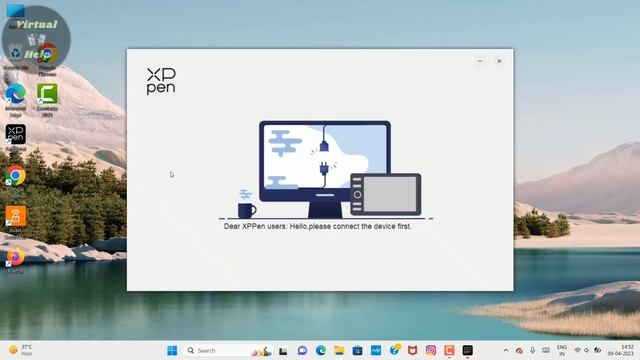Open the Microsoft Edge desktop shortcut

pyautogui.click(x=16, y=100)
